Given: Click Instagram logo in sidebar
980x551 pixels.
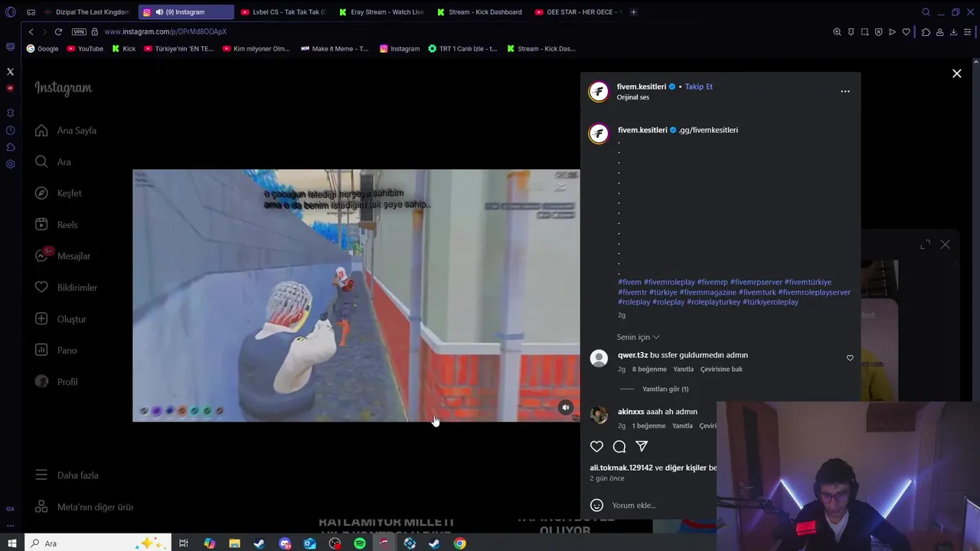Looking at the screenshot, I should [64, 88].
